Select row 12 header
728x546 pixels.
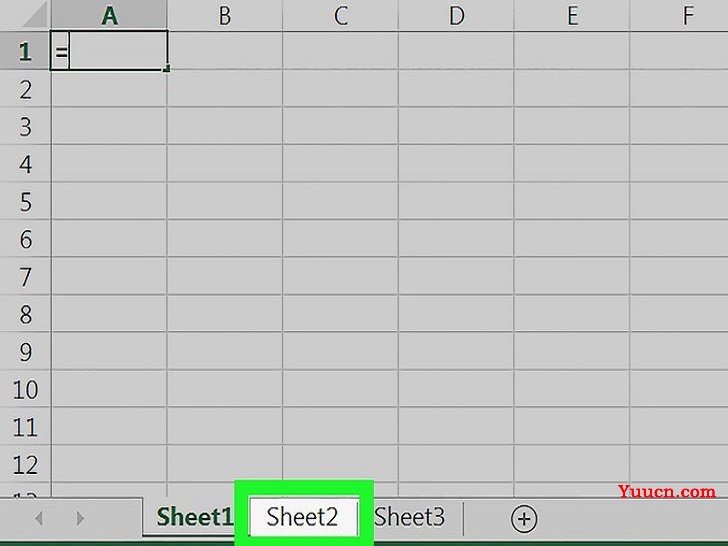(25, 464)
